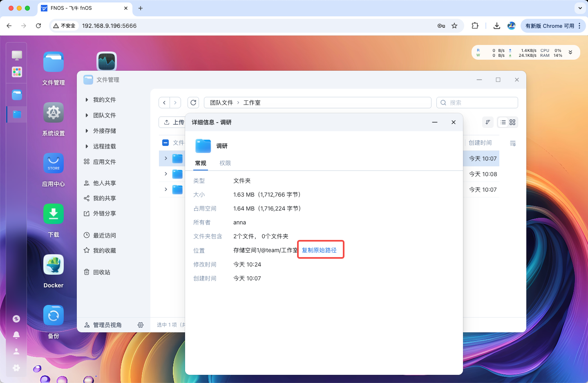The height and width of the screenshot is (383, 588).
Task: Click the settings gear beside admin view
Action: [x=141, y=325]
